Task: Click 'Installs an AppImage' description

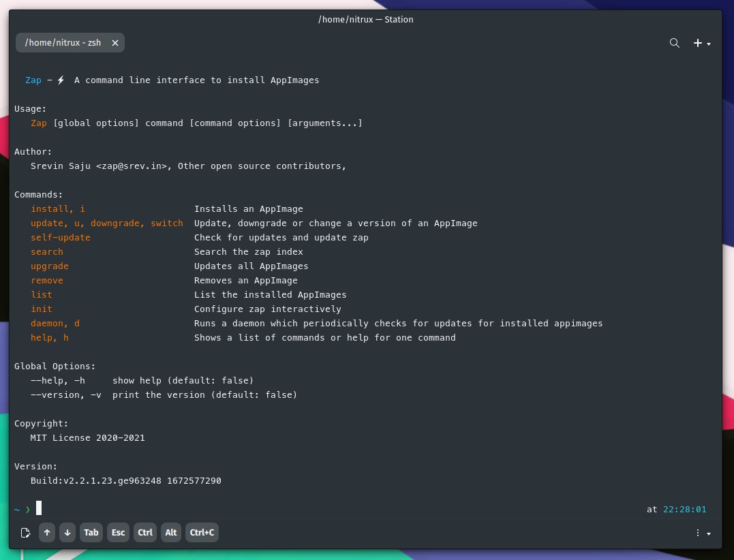Action: point(249,209)
